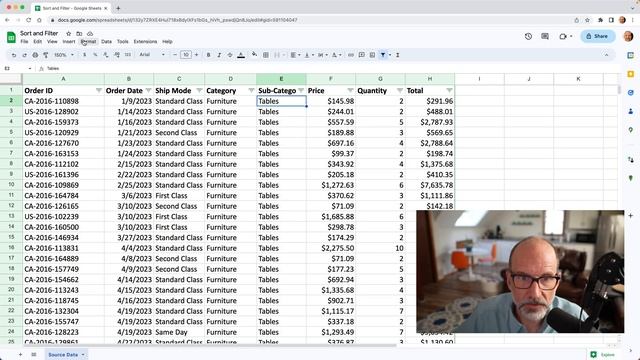Click the Undo icon in toolbar

pos(14,55)
